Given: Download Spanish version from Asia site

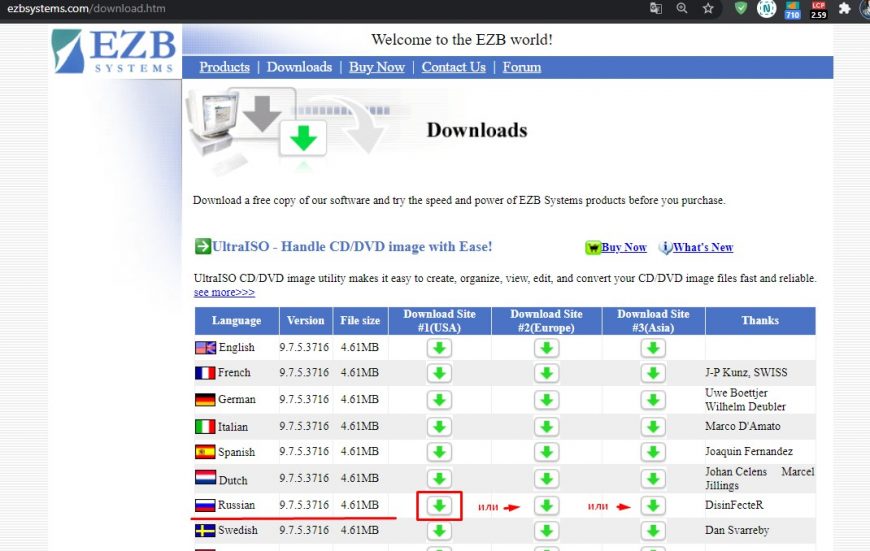Looking at the screenshot, I should tap(653, 452).
